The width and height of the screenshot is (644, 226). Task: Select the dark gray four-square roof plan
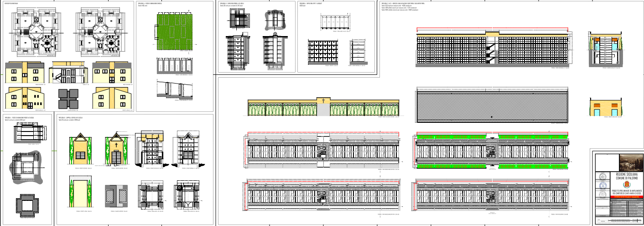click(x=68, y=98)
